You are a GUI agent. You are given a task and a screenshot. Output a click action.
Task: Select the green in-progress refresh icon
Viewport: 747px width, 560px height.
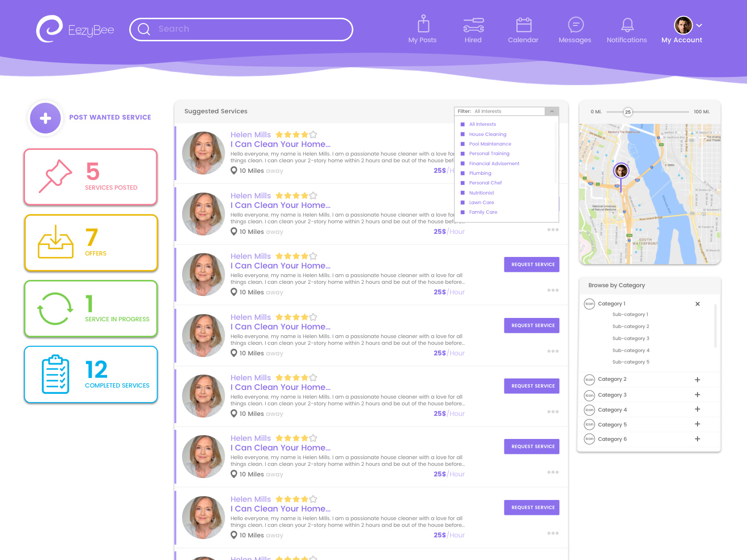click(x=54, y=309)
